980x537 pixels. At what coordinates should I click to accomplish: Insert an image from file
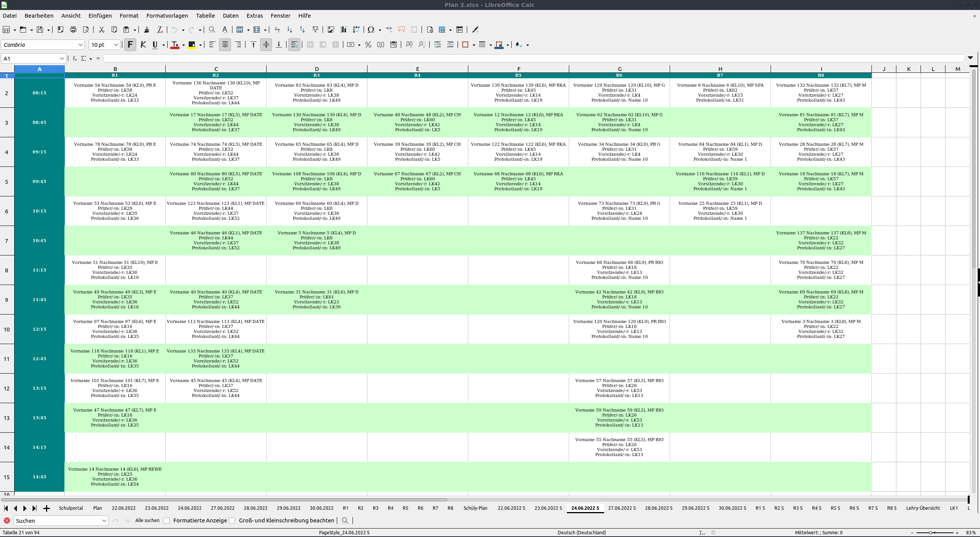pos(331,30)
